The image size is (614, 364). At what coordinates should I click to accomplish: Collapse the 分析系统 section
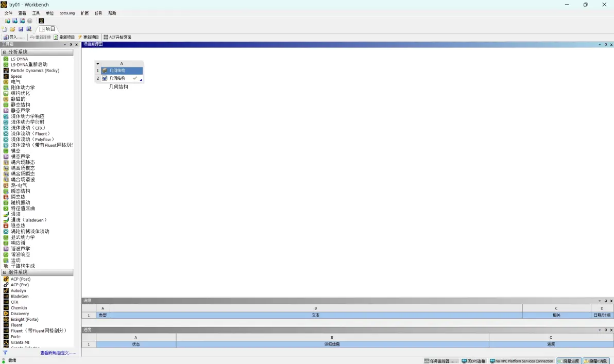point(5,52)
